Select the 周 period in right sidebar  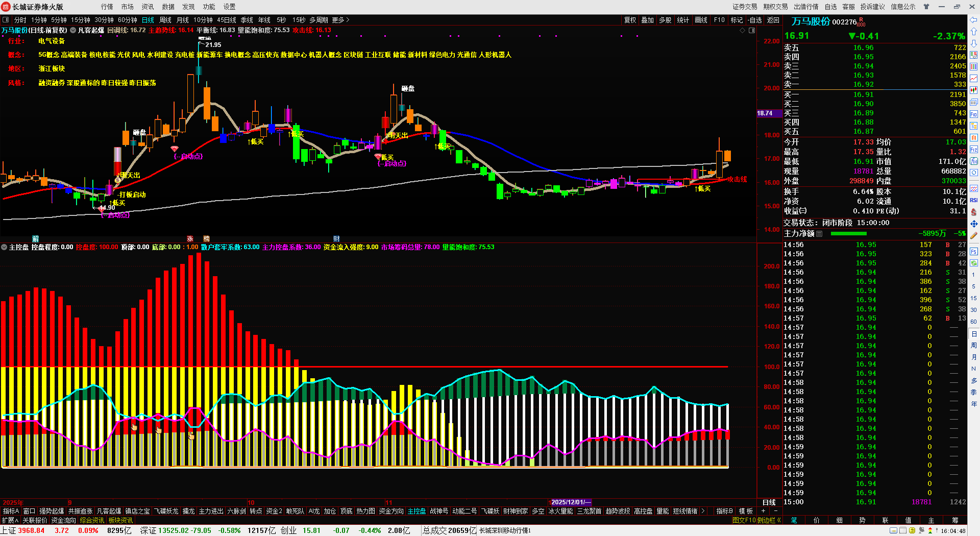973,346
